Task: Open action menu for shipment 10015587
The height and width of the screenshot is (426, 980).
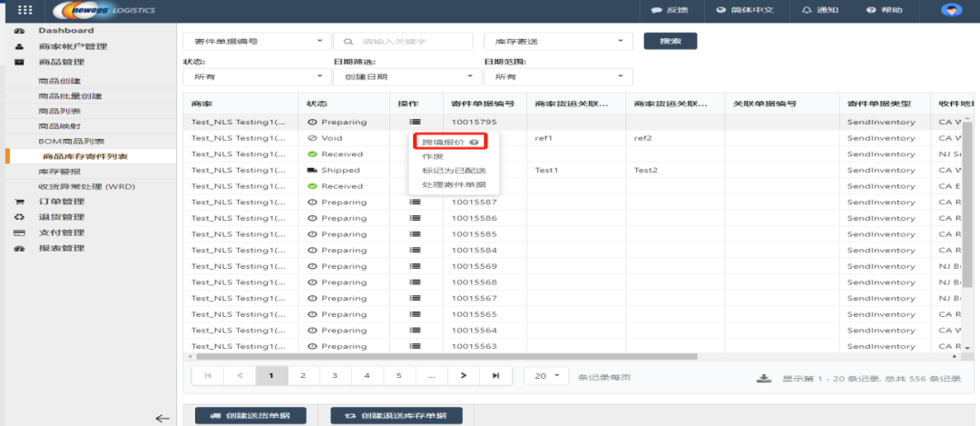Action: coord(415,203)
